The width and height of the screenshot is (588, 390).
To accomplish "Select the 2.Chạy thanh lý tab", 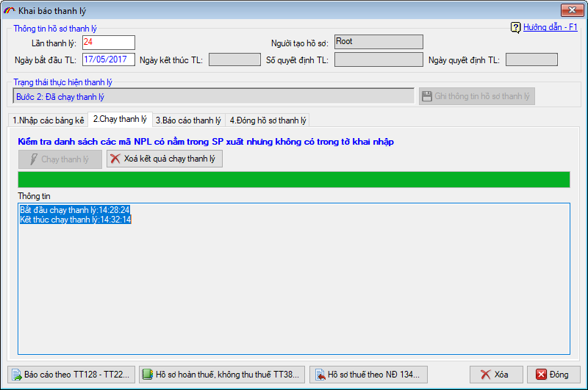I will pos(120,119).
